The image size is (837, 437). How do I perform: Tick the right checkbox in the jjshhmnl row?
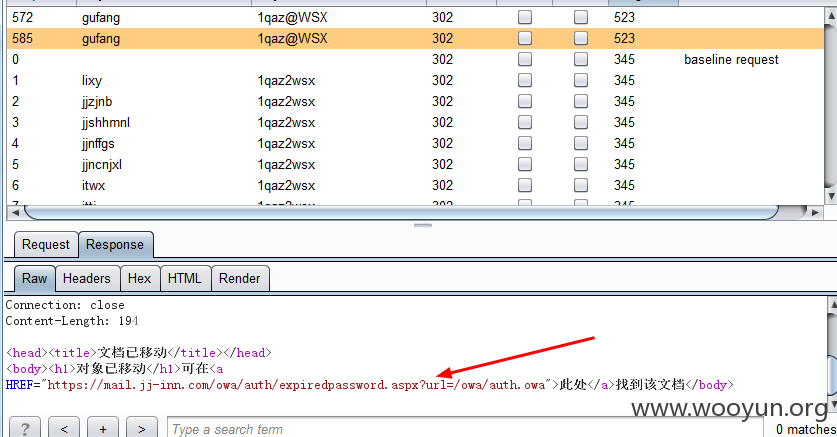click(x=581, y=122)
